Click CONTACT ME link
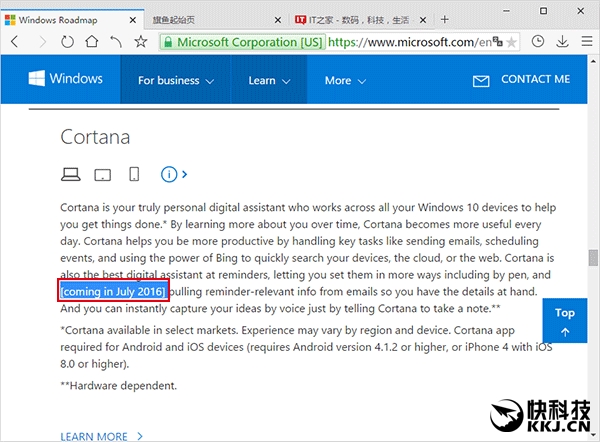 click(x=535, y=79)
